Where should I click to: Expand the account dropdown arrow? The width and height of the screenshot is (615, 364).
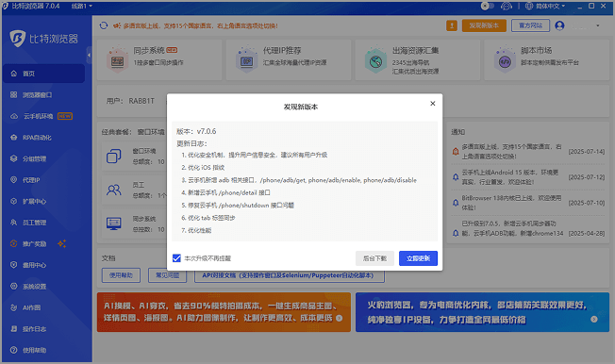point(598,25)
